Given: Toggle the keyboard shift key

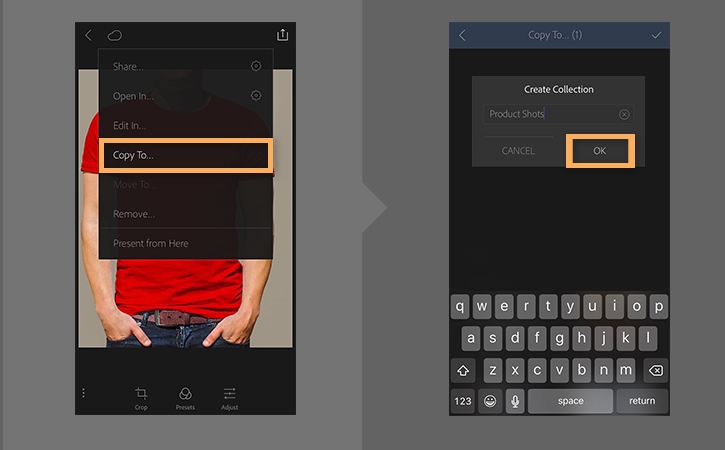Looking at the screenshot, I should 463,370.
